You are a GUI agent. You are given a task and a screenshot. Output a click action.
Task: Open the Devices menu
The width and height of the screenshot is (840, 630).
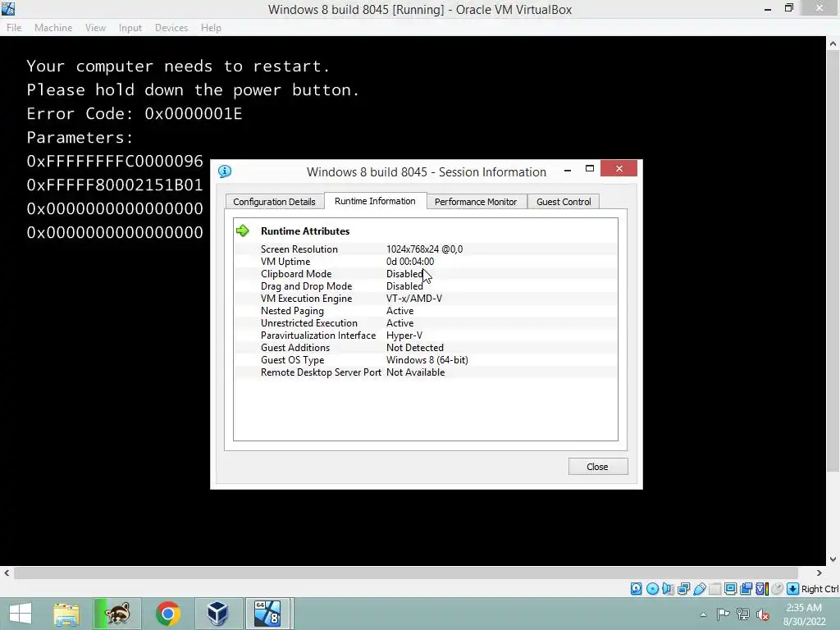(x=171, y=28)
